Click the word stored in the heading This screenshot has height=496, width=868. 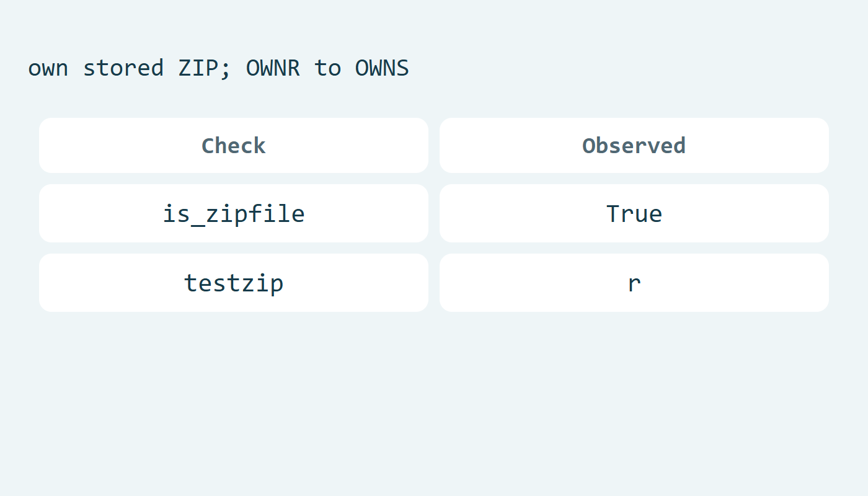[x=123, y=68]
